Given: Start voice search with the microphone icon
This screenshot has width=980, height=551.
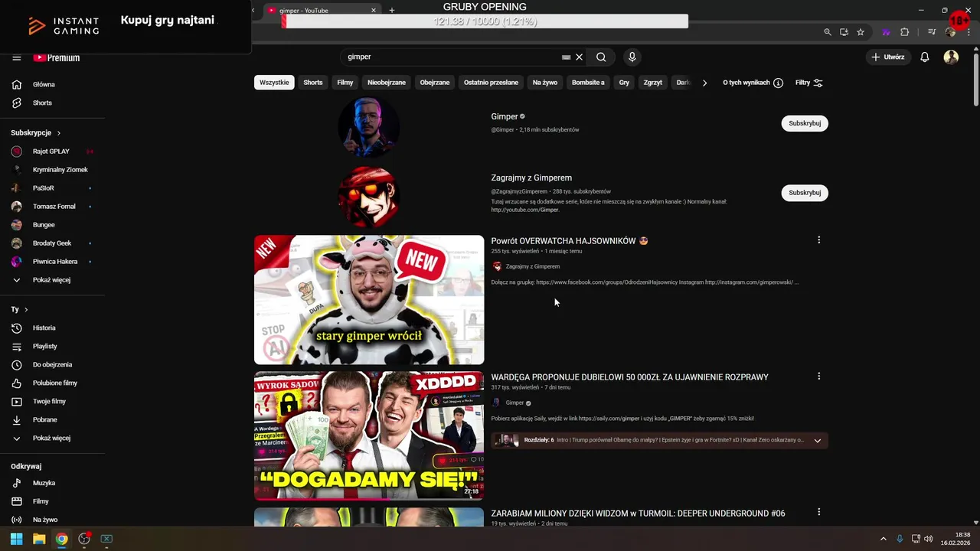Looking at the screenshot, I should tap(632, 57).
